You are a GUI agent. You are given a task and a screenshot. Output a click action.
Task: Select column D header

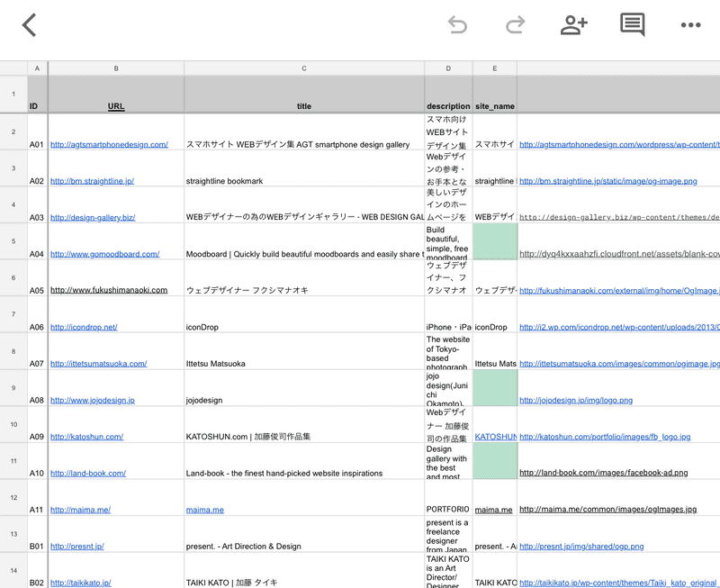point(448,68)
